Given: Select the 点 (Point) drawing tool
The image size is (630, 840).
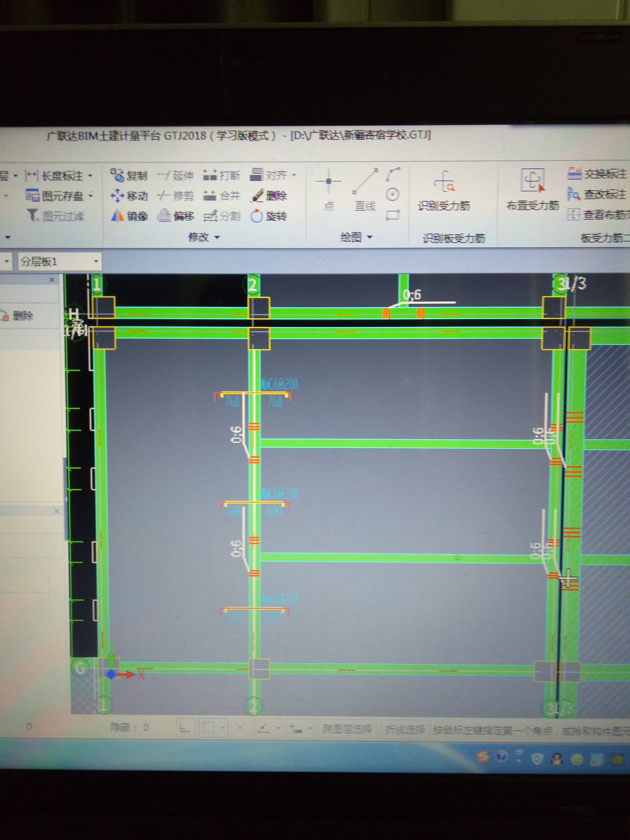Looking at the screenshot, I should pyautogui.click(x=329, y=190).
